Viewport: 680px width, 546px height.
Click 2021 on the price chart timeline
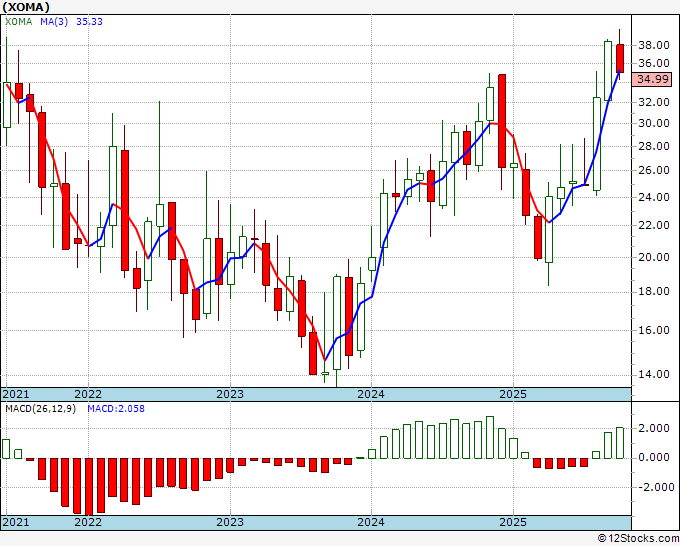click(x=16, y=394)
